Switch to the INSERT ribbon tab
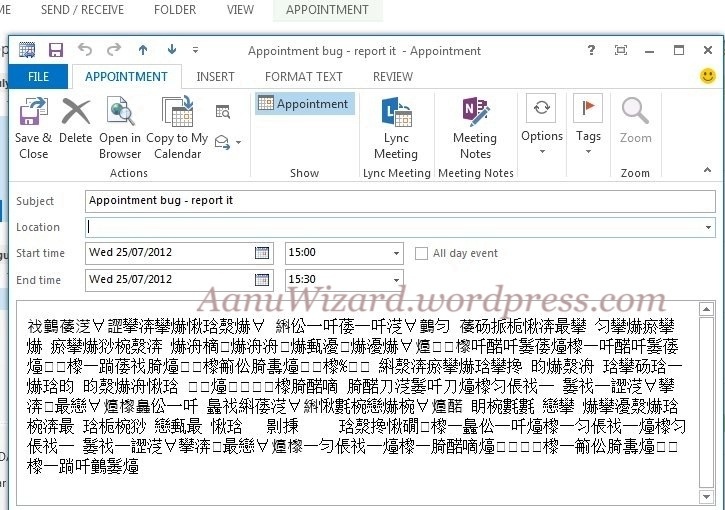This screenshot has height=510, width=725. (215, 77)
